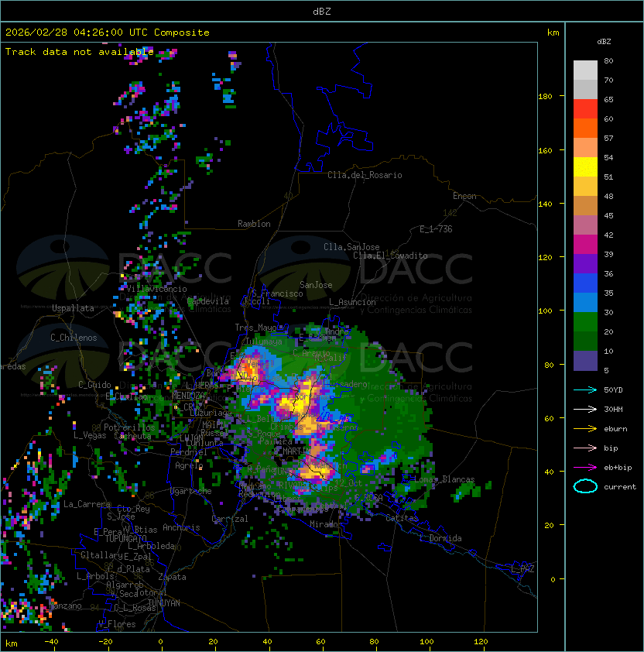The image size is (644, 652).
Task: Click the dBZ heading above the color scale
Action: click(604, 42)
